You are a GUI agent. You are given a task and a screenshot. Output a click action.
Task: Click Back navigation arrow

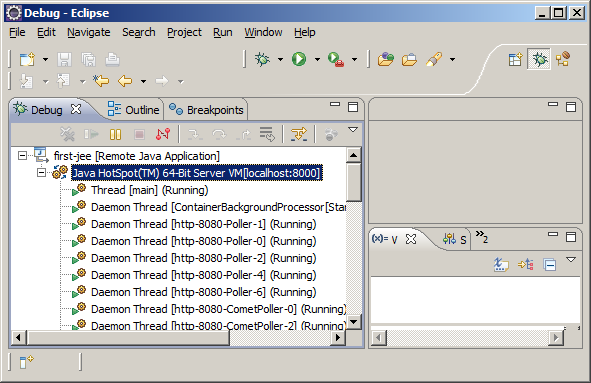pyautogui.click(x=125, y=81)
